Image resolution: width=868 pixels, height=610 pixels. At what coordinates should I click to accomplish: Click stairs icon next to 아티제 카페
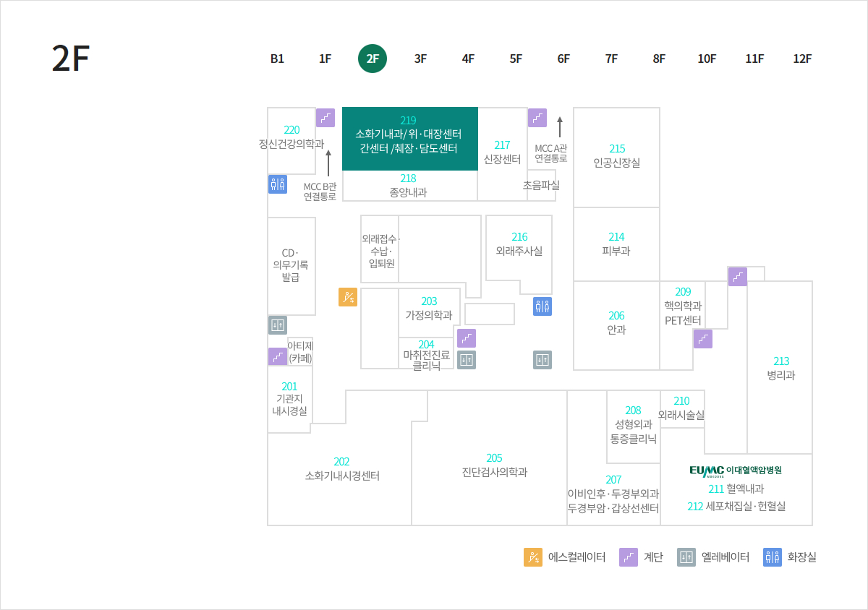pyautogui.click(x=278, y=356)
